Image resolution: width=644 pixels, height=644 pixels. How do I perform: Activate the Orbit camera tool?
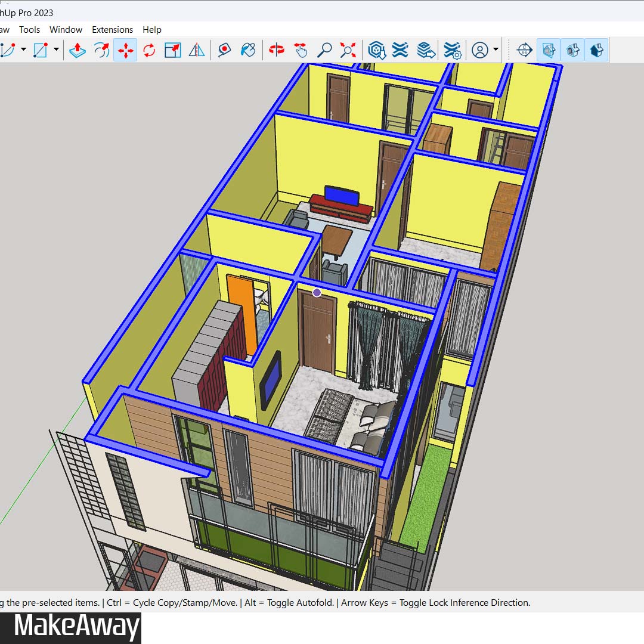[x=277, y=50]
